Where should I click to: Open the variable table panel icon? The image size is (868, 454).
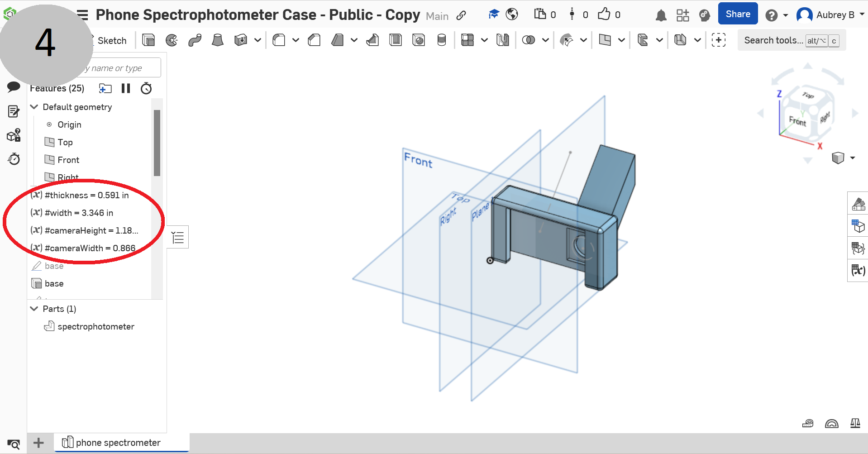858,270
